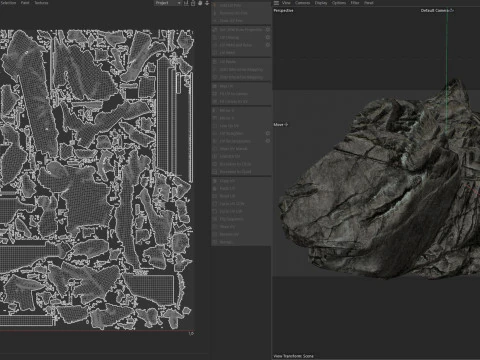
Task: Choose Multiply UV
Action: 241,156
